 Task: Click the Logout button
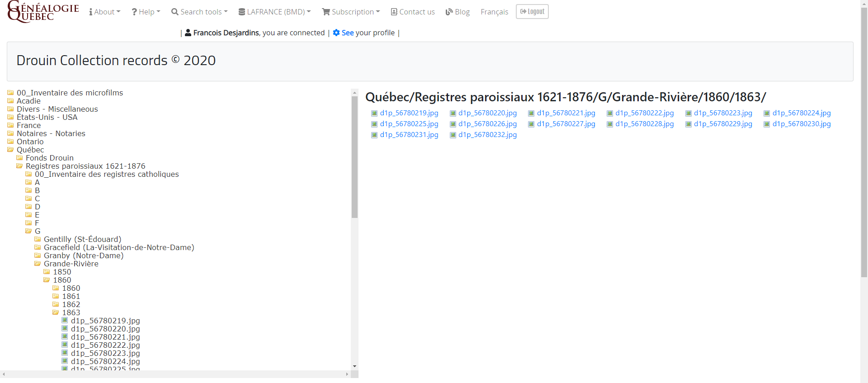532,11
